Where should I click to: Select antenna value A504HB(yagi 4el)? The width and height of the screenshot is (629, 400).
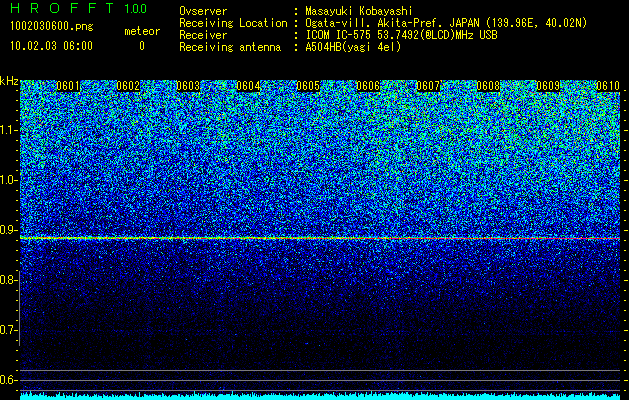coord(353,47)
